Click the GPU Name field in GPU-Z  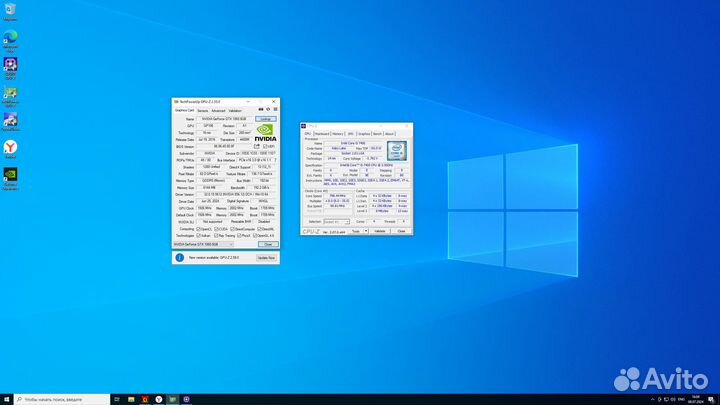point(225,119)
